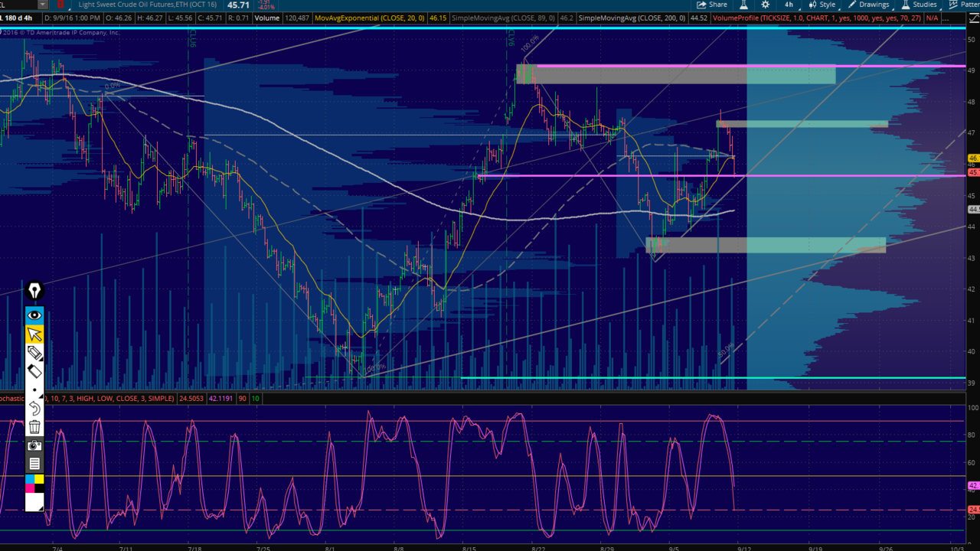Click the overbought 90 level label
This screenshot has height=551, width=980.
pos(243,399)
